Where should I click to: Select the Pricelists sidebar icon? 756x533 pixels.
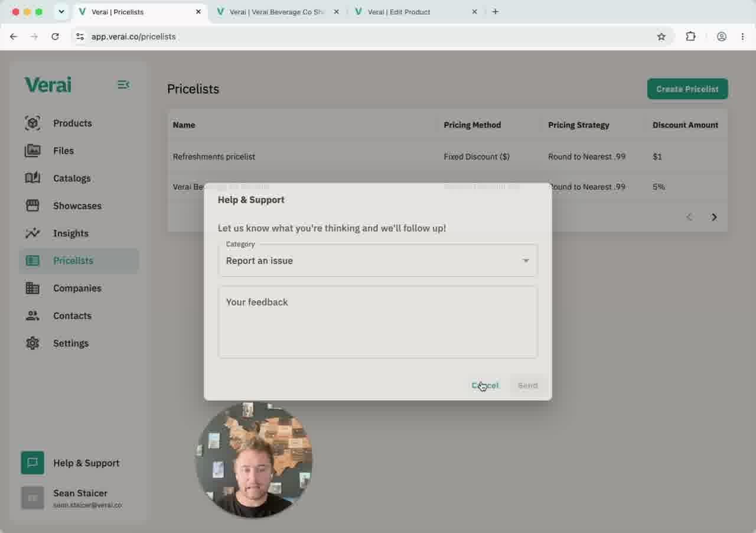[32, 261]
